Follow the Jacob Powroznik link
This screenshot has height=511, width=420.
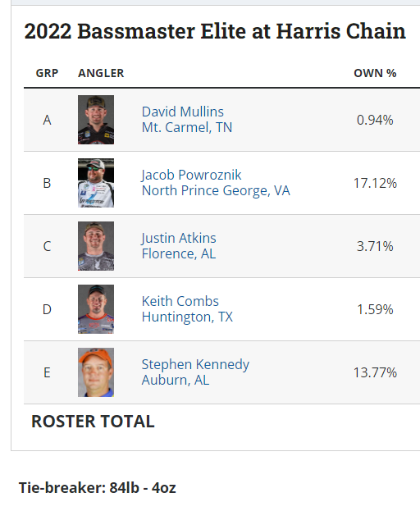click(x=191, y=175)
